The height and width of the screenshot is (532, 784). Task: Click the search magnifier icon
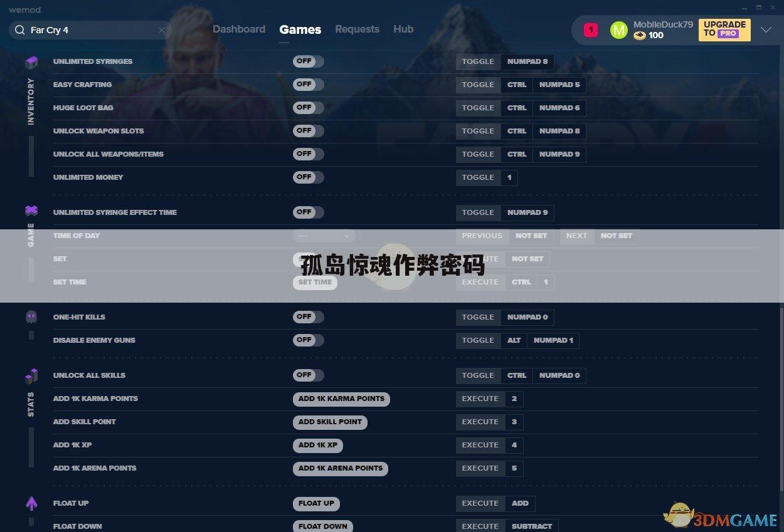coord(19,30)
